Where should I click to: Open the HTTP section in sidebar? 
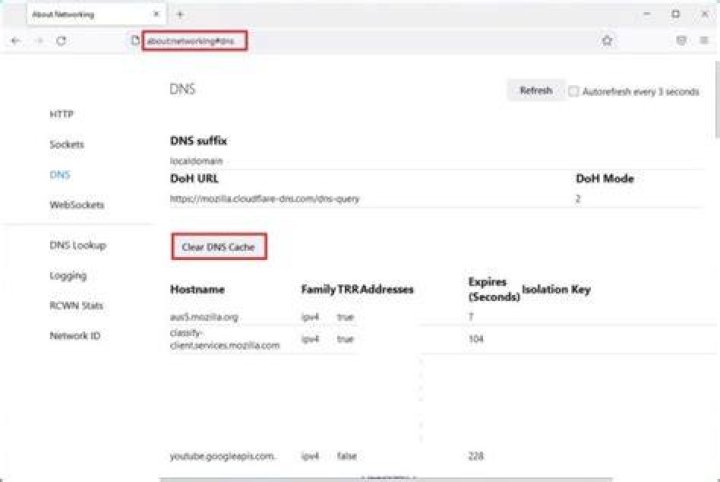[x=62, y=114]
